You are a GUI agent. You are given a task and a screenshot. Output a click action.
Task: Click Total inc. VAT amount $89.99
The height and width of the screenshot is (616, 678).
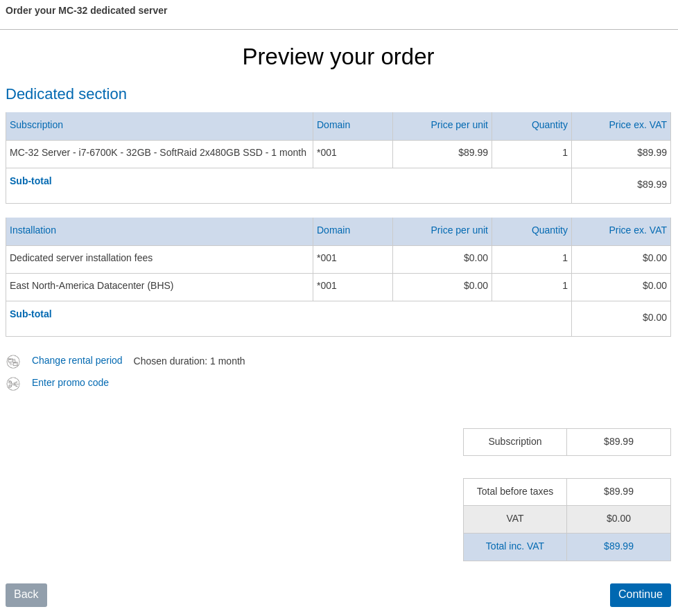tap(618, 547)
